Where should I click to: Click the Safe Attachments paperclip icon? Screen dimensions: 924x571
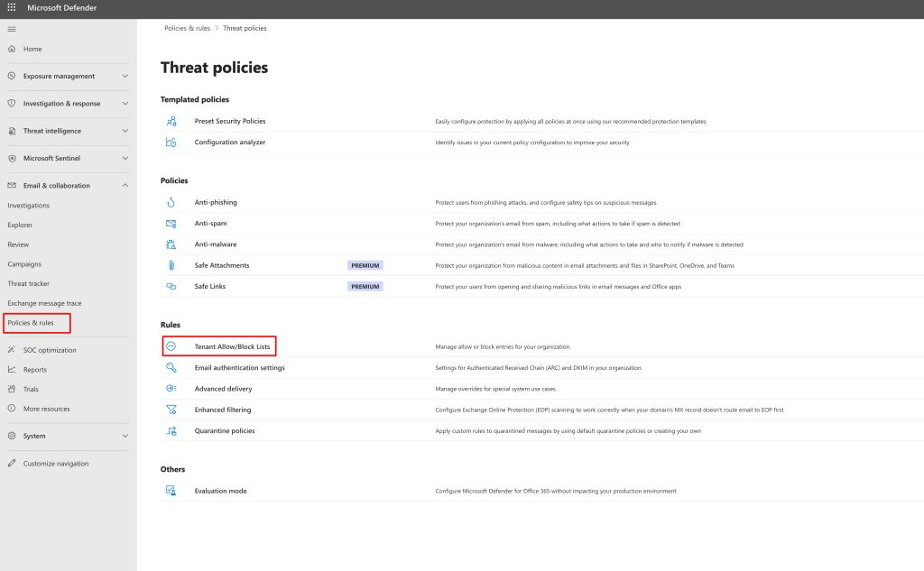171,265
